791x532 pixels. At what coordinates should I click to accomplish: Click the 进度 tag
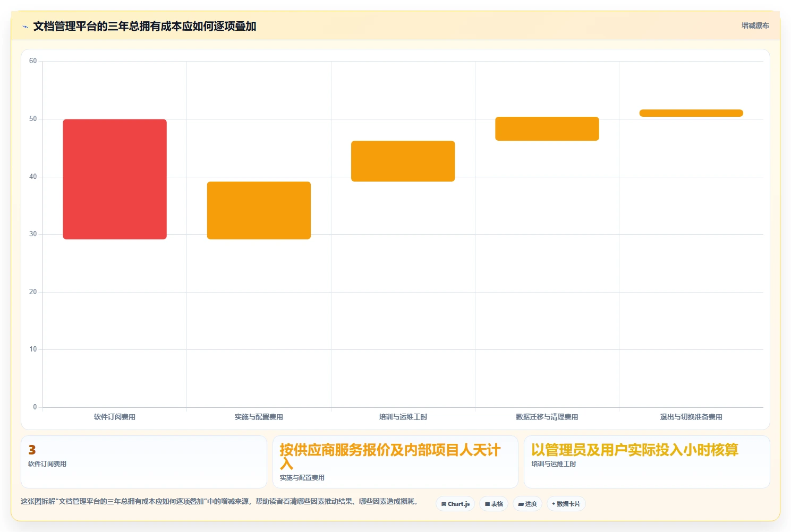click(x=527, y=504)
